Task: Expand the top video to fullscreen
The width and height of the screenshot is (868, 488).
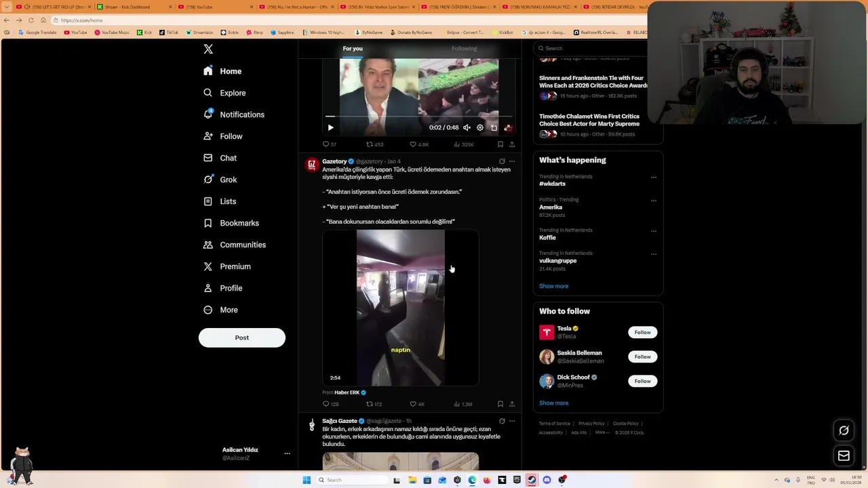Action: coord(507,127)
